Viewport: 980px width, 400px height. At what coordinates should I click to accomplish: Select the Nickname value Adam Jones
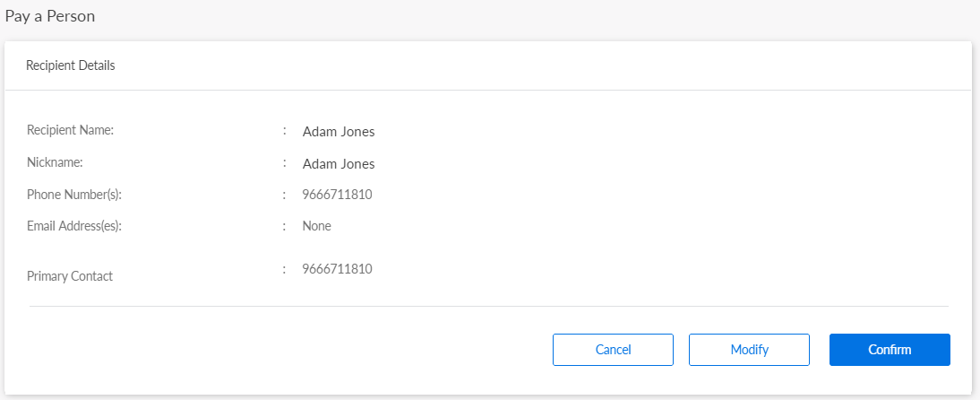pos(339,164)
